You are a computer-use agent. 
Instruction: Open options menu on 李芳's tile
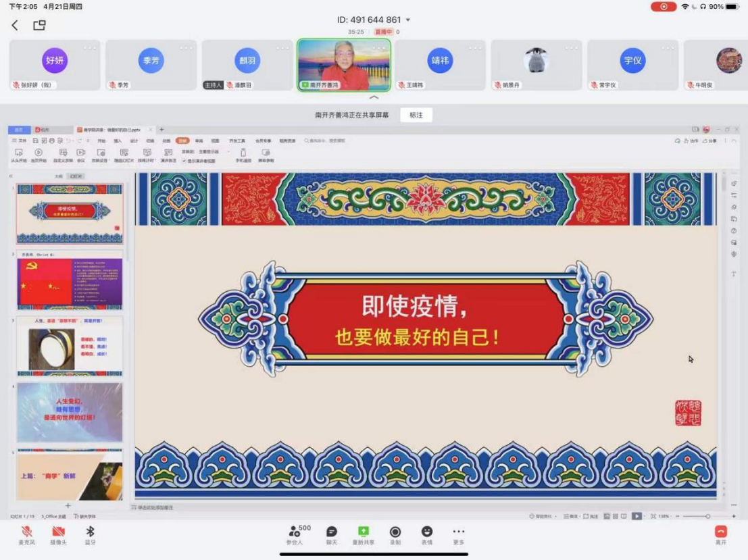[x=186, y=47]
